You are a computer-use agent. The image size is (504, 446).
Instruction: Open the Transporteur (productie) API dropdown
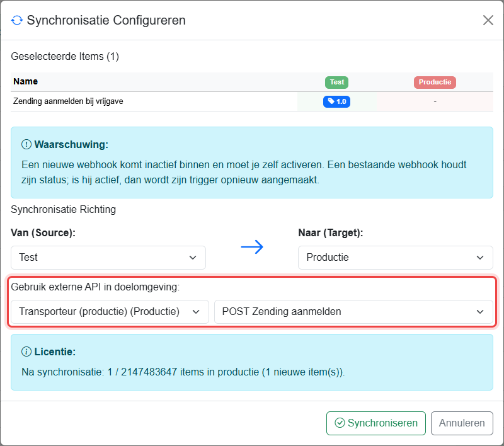click(110, 312)
